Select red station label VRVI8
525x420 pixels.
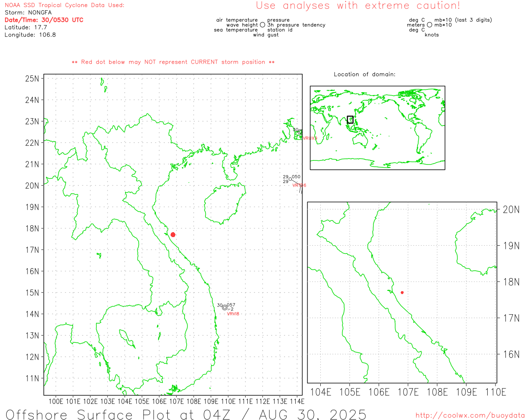pyautogui.click(x=233, y=314)
